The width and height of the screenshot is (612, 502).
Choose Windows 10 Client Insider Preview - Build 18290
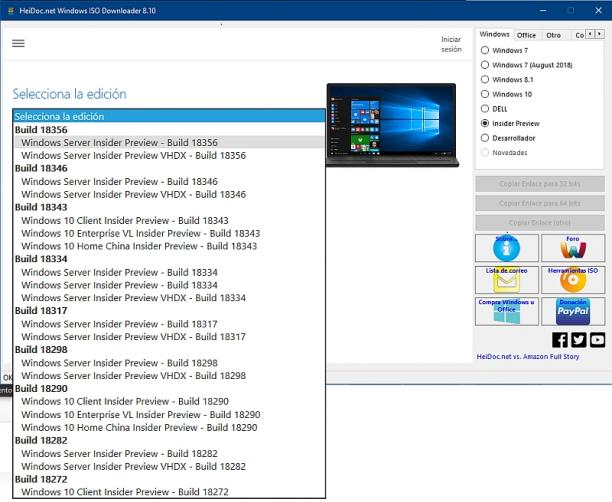click(x=169, y=401)
